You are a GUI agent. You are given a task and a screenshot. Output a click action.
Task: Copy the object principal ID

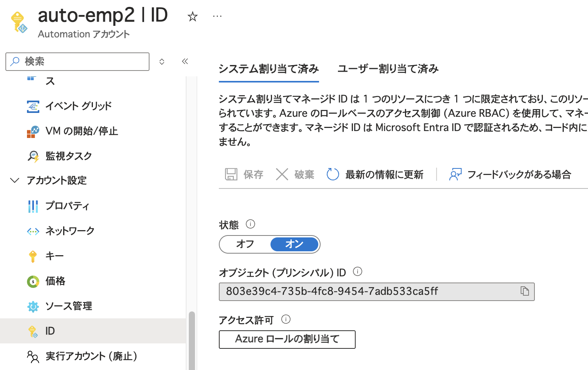pos(526,292)
